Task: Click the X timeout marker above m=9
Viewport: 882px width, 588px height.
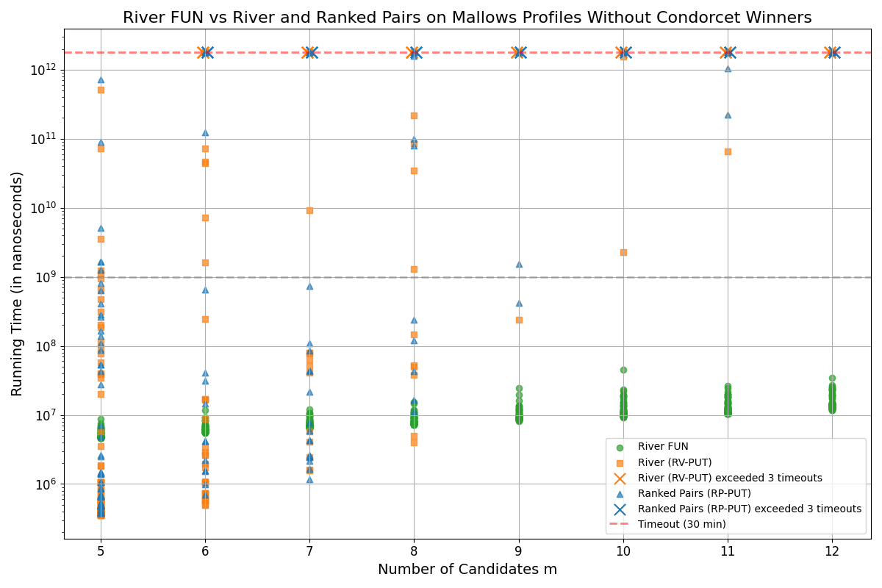Action: [519, 52]
